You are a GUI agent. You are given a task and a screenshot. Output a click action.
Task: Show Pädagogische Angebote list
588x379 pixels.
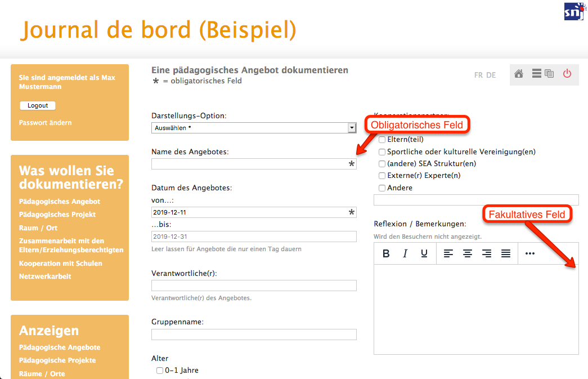(60, 347)
